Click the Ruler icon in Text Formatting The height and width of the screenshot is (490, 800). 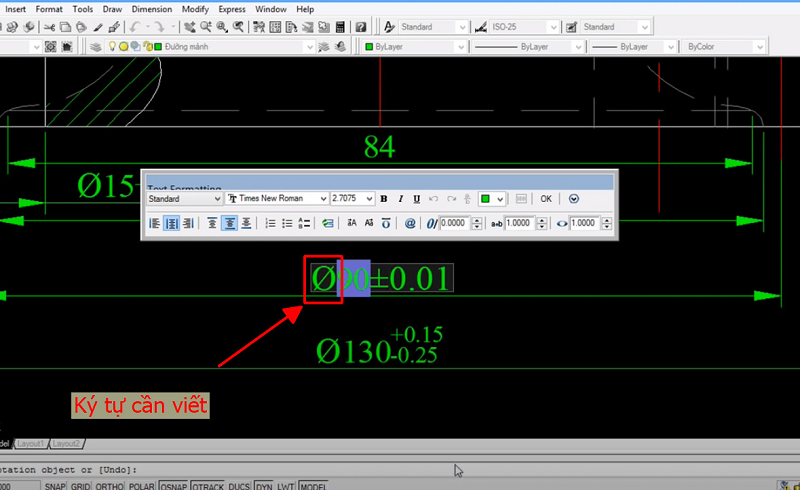coord(521,199)
